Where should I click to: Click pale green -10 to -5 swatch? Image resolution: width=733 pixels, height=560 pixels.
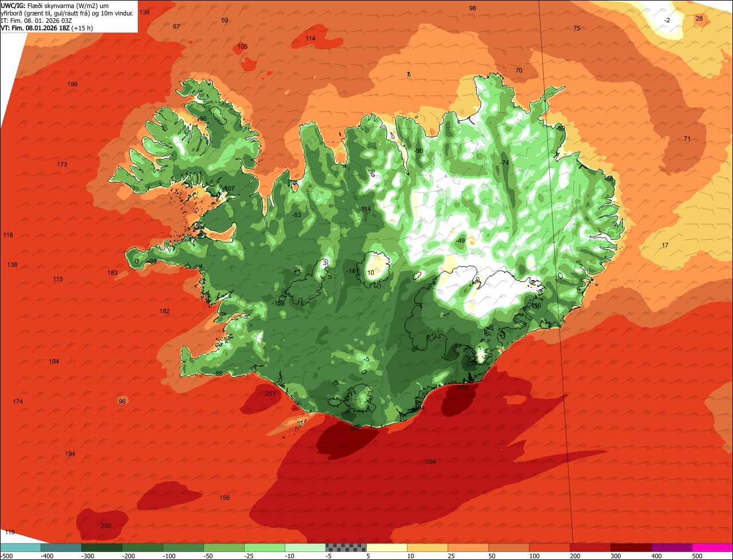[x=305, y=547]
